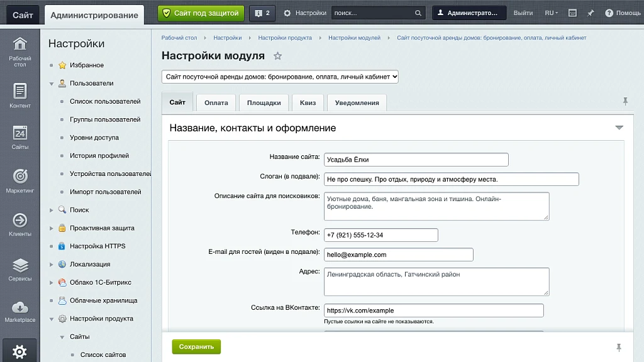Click the notifications counter showing 2
The image size is (644, 362).
262,13
